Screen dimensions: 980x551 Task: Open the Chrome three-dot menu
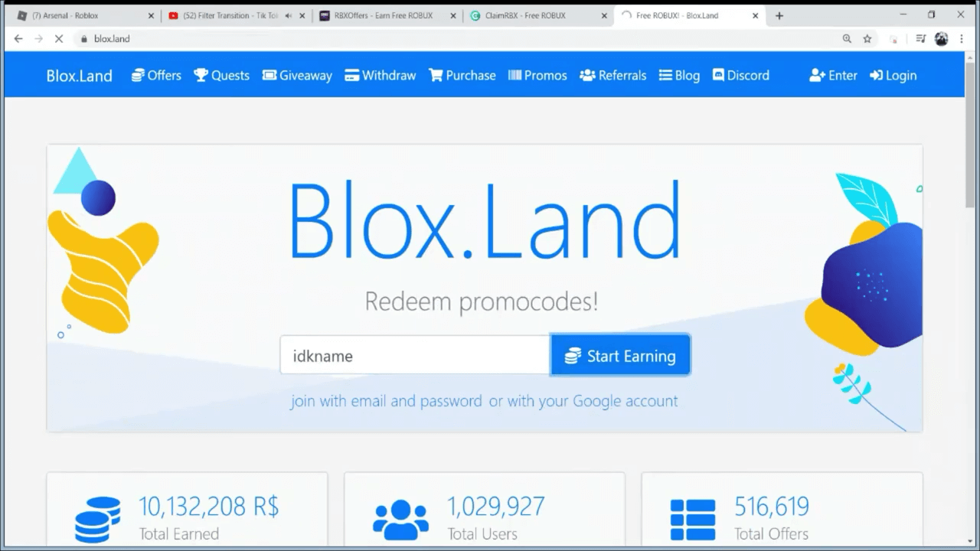962,39
